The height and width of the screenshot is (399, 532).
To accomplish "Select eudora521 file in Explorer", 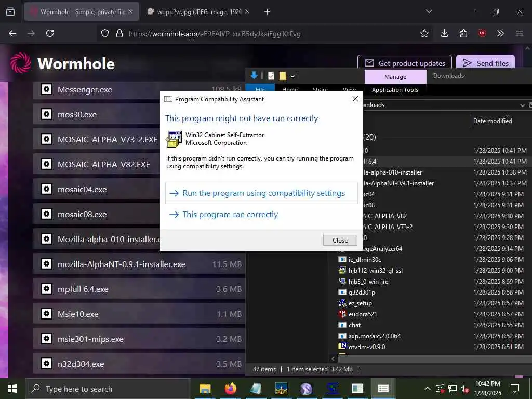I will 362,314.
